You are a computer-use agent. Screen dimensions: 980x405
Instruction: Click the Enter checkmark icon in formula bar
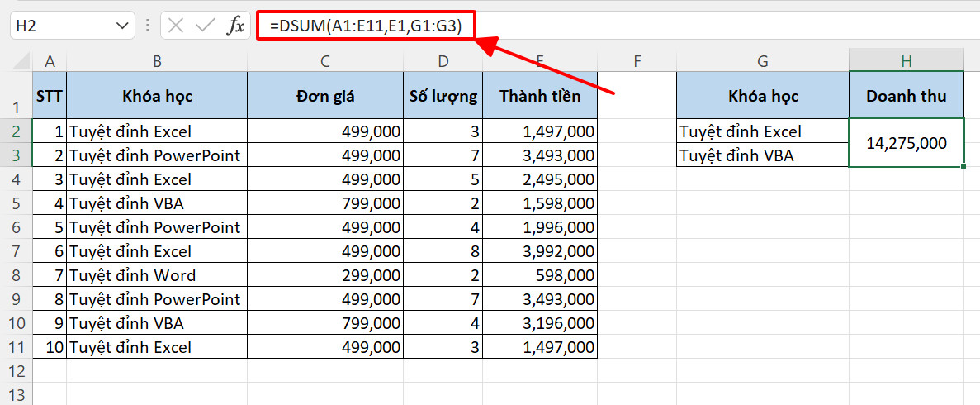pyautogui.click(x=205, y=26)
